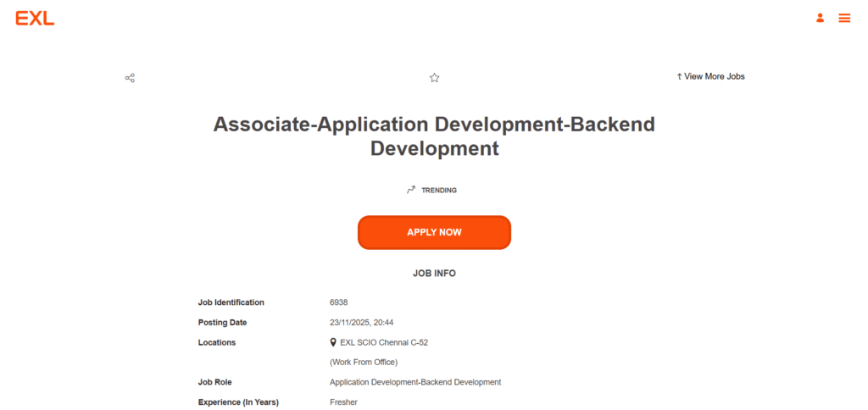Go to View More Jobs

coord(710,76)
